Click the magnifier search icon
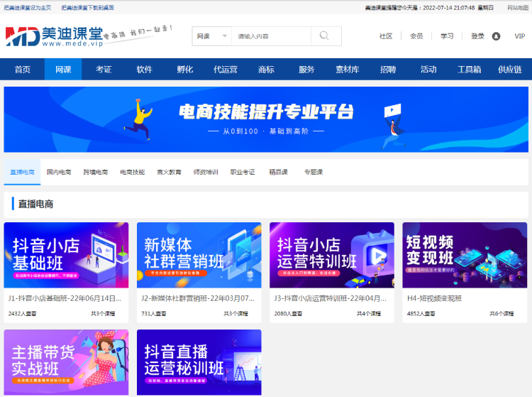 coord(324,36)
